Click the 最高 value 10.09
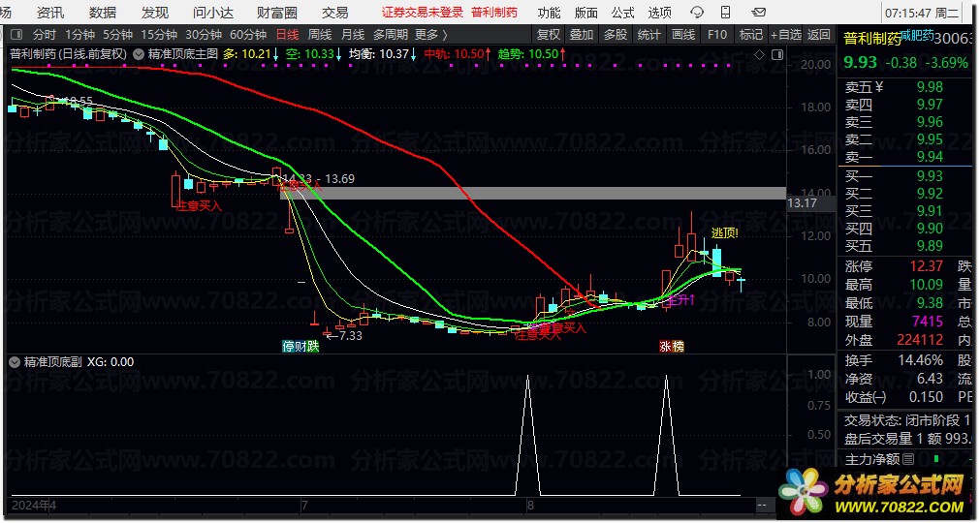Image resolution: width=980 pixels, height=523 pixels. click(927, 285)
